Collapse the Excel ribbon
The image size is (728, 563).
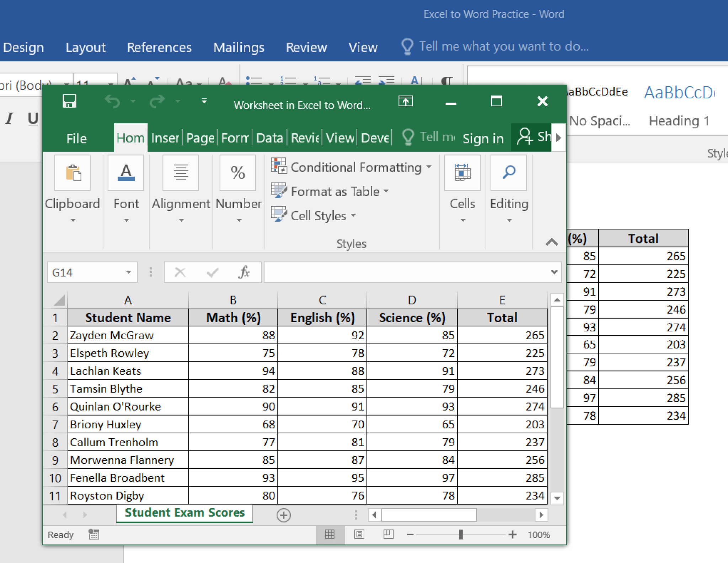tap(552, 243)
